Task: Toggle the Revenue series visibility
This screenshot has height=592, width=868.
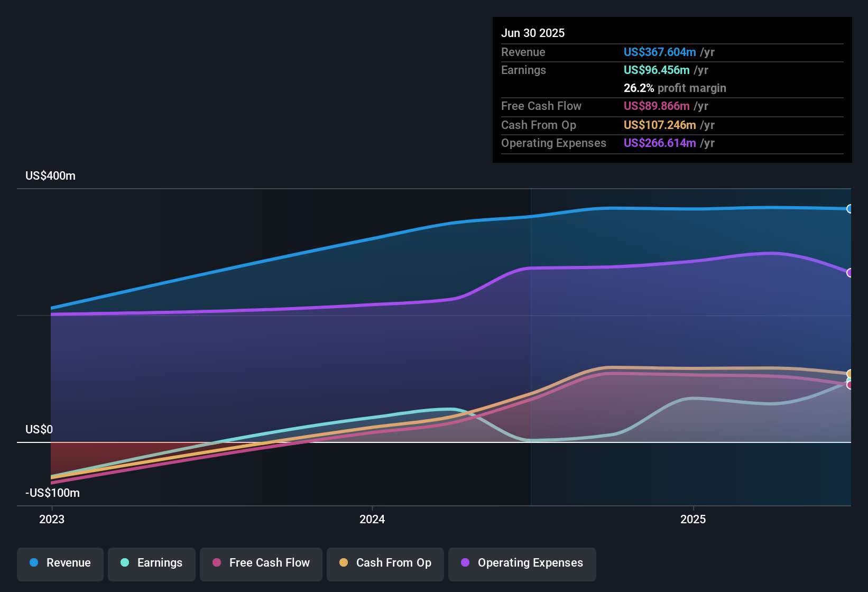Action: (60, 563)
